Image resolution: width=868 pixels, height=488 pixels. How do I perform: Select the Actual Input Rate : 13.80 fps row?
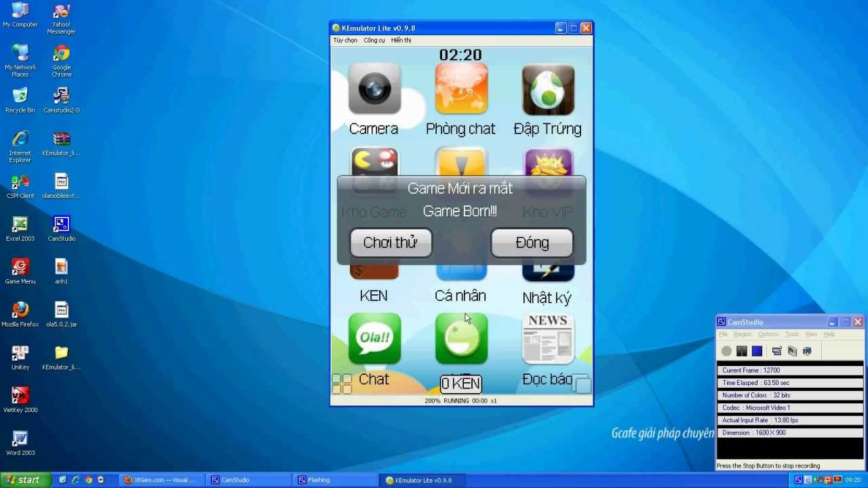790,421
